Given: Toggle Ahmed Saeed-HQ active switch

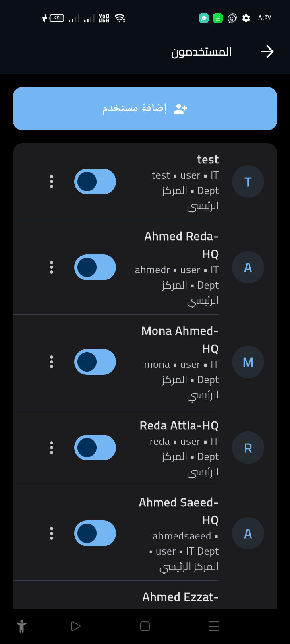Looking at the screenshot, I should (95, 533).
